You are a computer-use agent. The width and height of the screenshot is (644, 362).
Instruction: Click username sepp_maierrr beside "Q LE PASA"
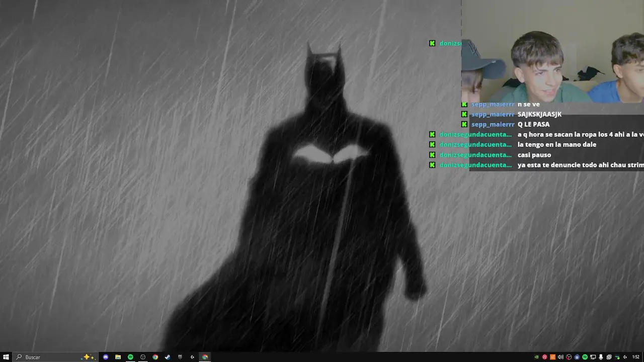[493, 124]
